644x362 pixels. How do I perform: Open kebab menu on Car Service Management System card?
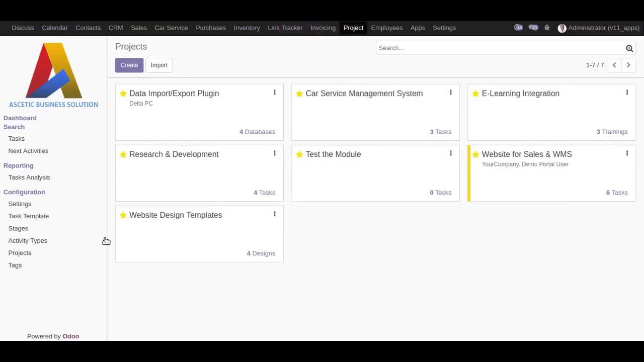pyautogui.click(x=451, y=93)
